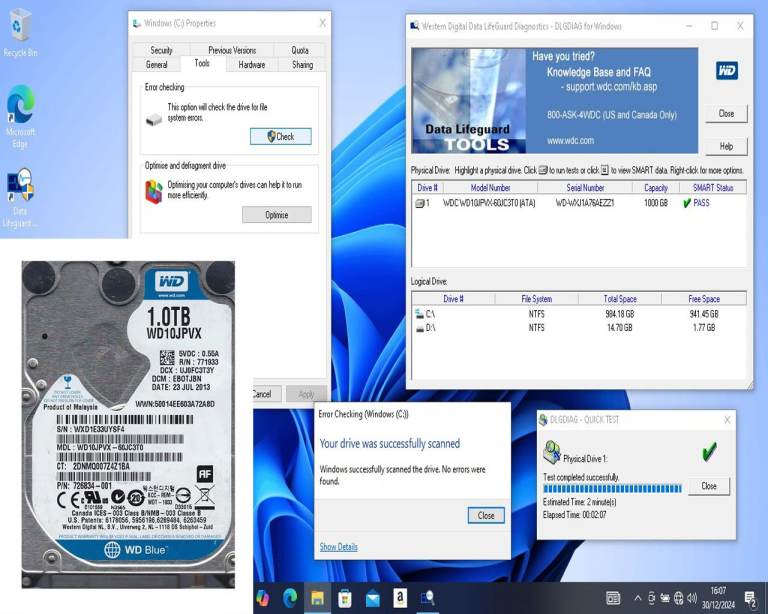Click the Amazon icon in the taskbar

400,598
